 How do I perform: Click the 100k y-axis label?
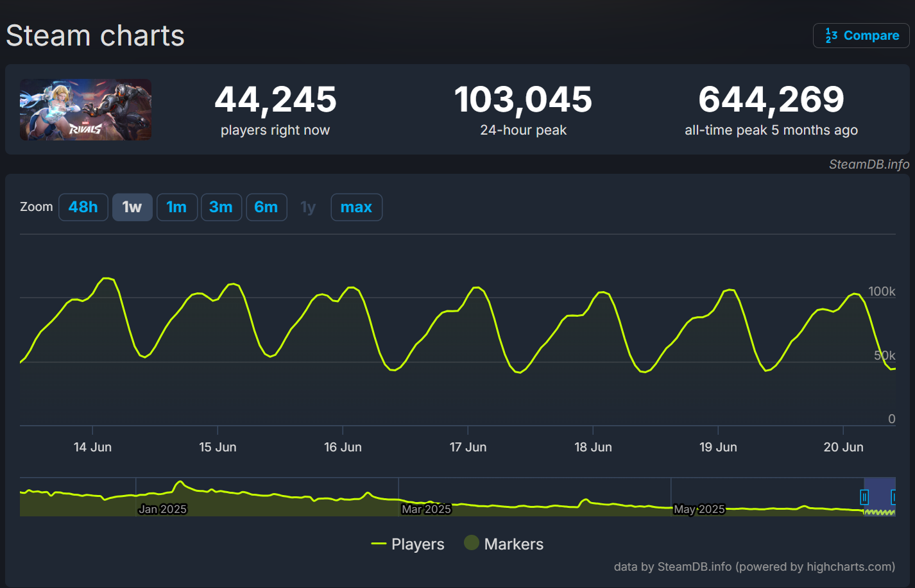click(x=882, y=291)
